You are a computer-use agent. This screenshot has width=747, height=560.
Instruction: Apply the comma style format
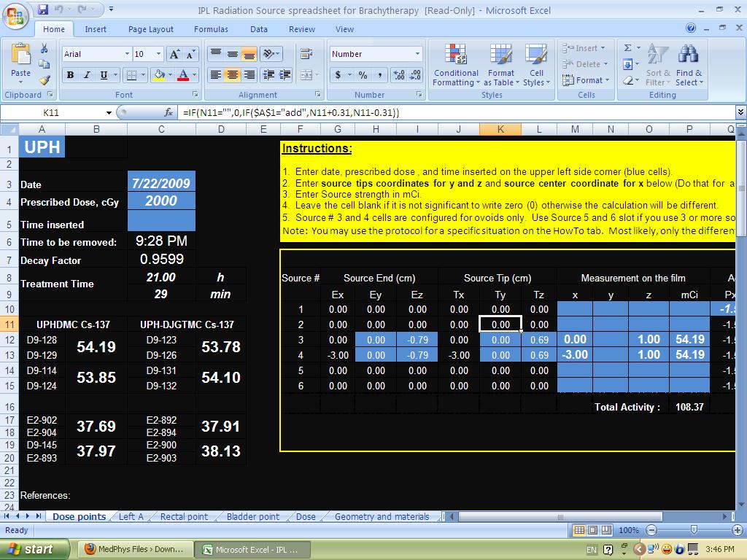[x=379, y=75]
